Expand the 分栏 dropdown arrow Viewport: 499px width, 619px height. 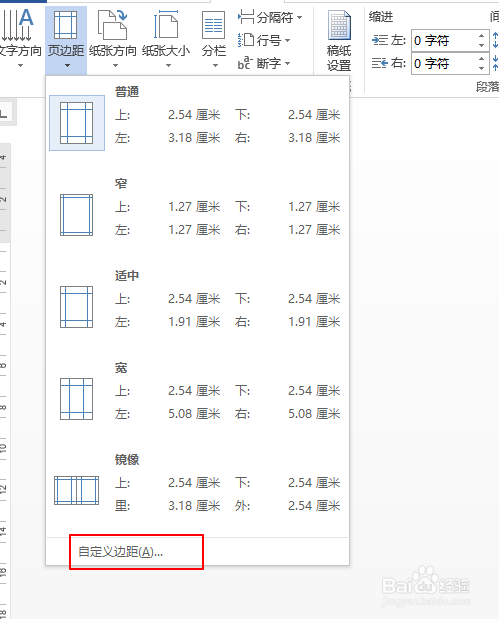(x=215, y=66)
